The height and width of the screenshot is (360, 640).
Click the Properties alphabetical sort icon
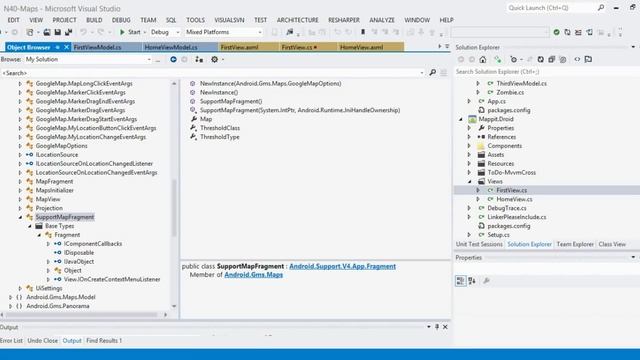(472, 281)
